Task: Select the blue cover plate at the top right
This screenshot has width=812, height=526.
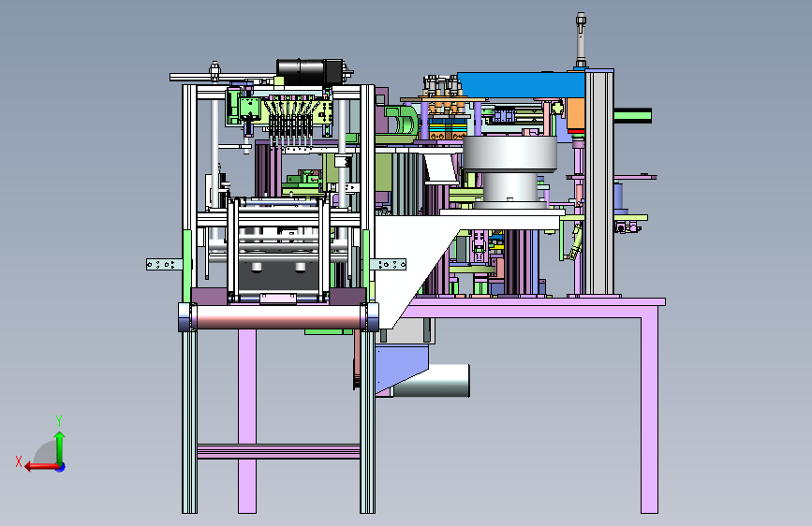Action: click(x=522, y=85)
